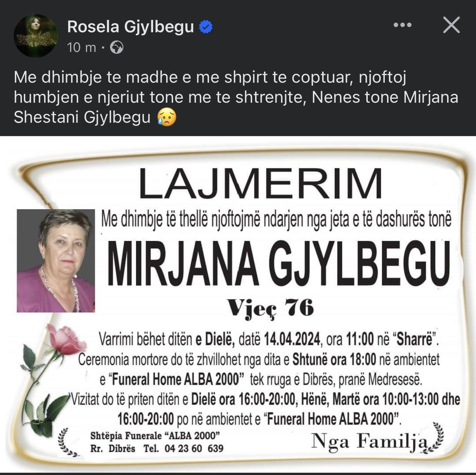Click the MIRJANA GJYLBEGU name text
The width and height of the screenshot is (476, 475).
click(279, 264)
